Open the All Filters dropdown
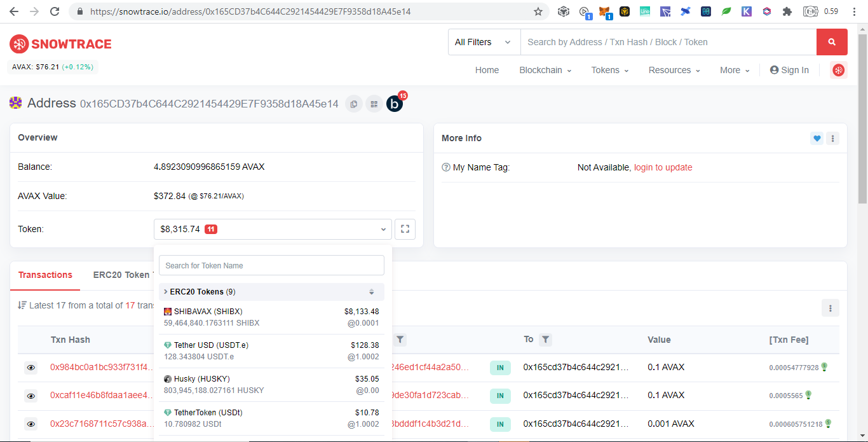The height and width of the screenshot is (442, 868). (484, 42)
